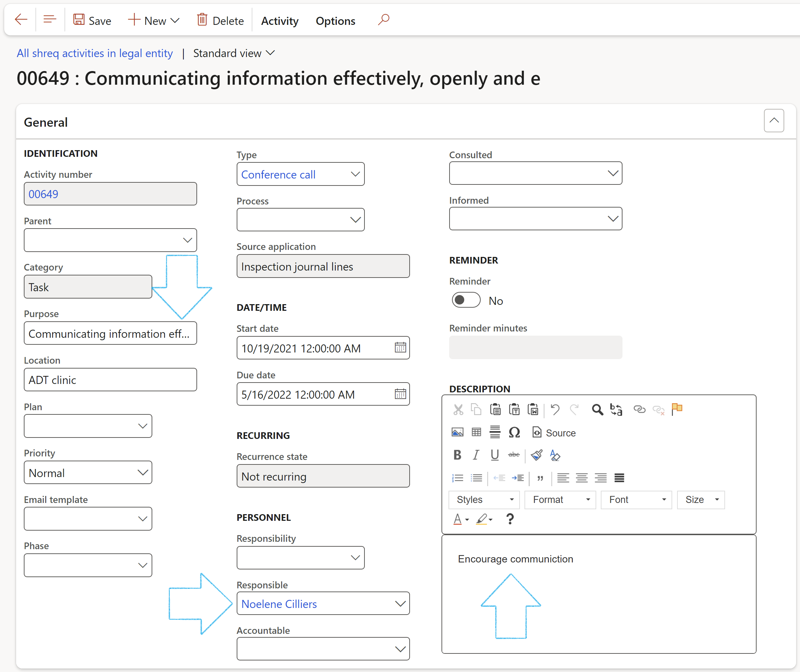Open the navigation list lines icon
800x672 pixels.
click(x=50, y=20)
